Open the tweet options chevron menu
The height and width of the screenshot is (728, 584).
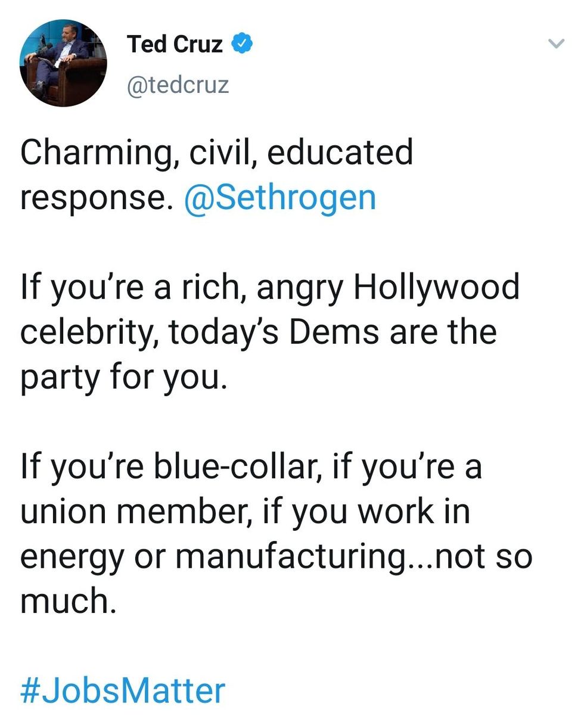click(x=555, y=43)
